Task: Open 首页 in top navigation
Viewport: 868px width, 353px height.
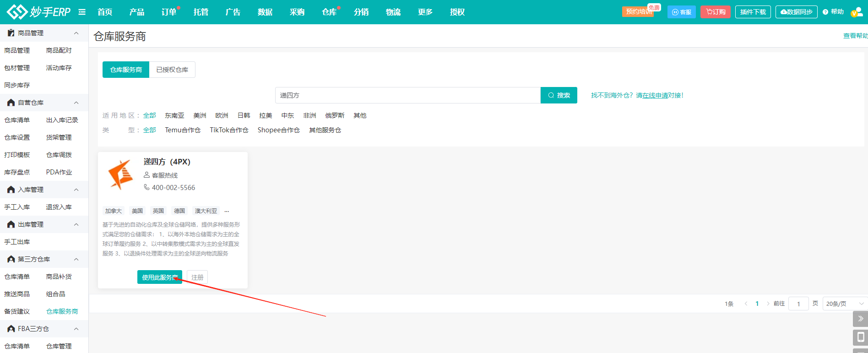Action: click(105, 12)
